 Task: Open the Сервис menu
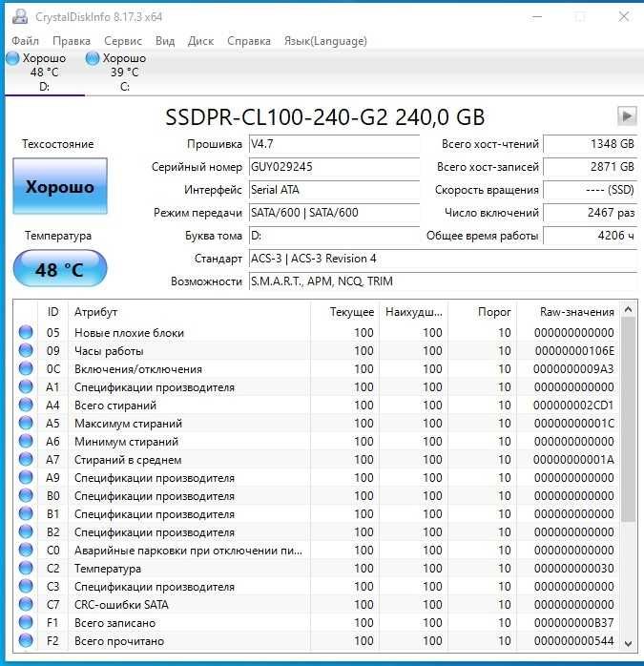point(123,41)
